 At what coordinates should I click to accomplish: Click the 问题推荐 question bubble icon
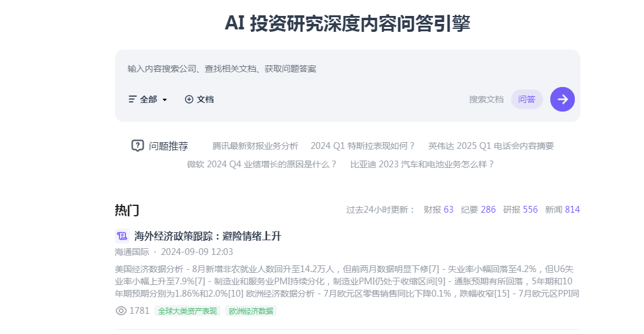[x=138, y=146]
